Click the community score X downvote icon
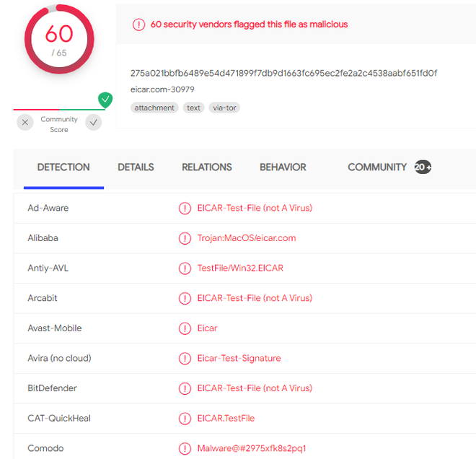This screenshot has width=476, height=459. tap(26, 123)
